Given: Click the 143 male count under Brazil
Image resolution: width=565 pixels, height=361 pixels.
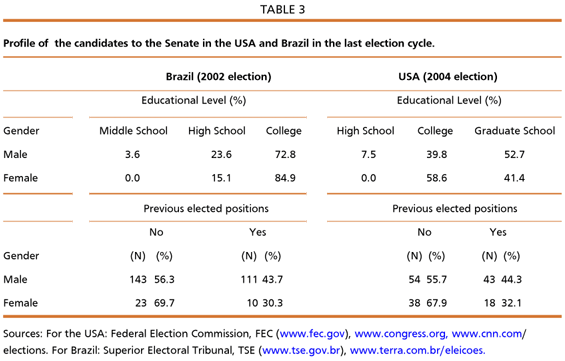Looking at the screenshot, I should click(x=138, y=280).
